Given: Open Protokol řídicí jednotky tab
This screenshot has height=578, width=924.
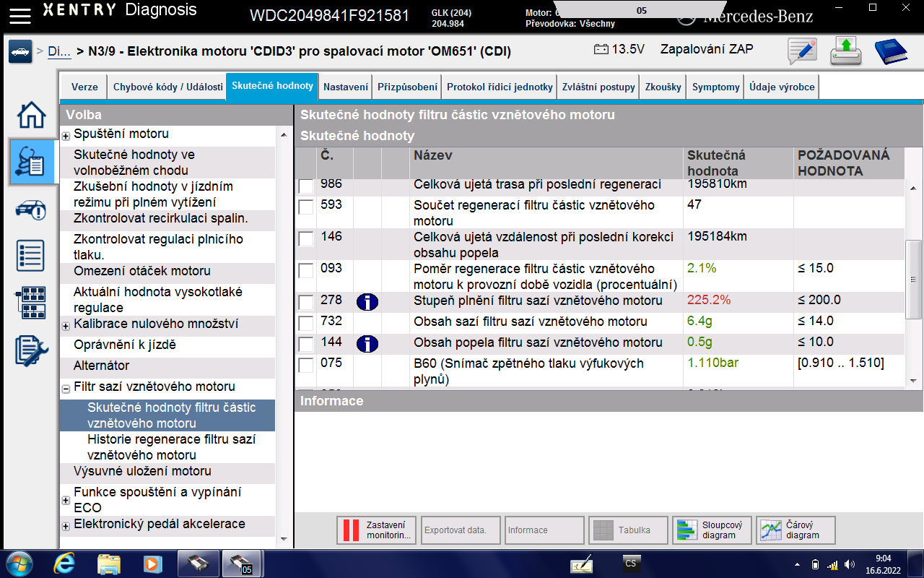Looking at the screenshot, I should coord(500,87).
